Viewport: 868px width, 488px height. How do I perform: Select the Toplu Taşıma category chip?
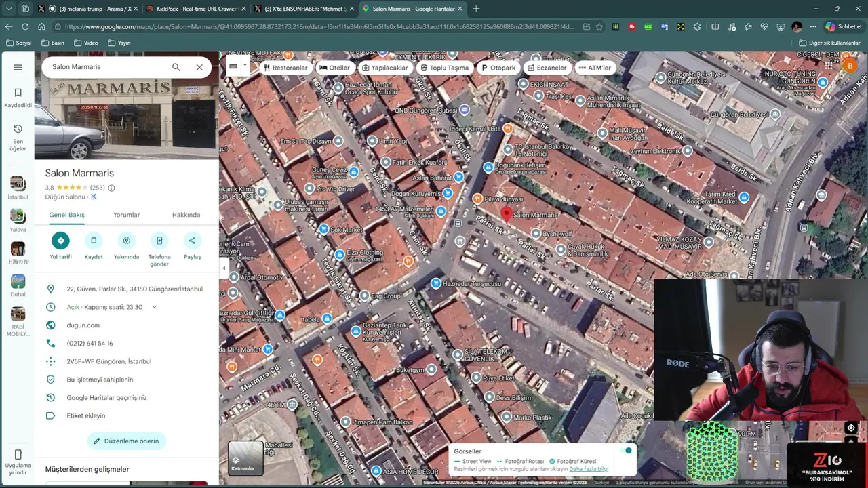tap(444, 68)
